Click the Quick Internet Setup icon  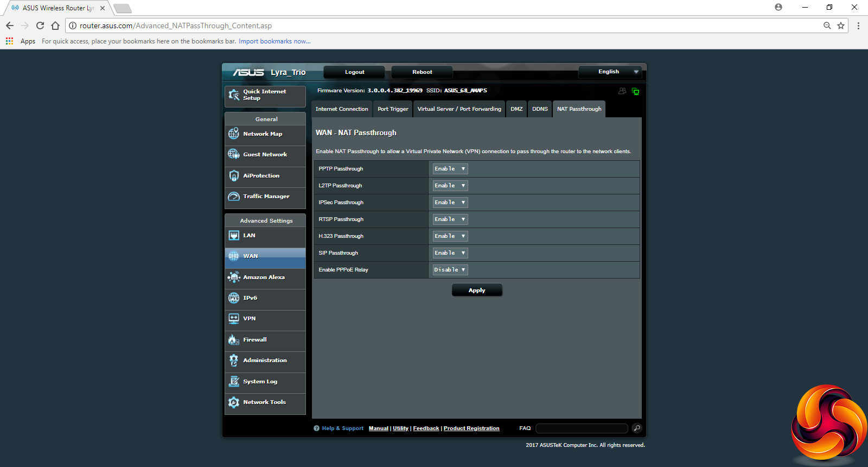pyautogui.click(x=234, y=95)
